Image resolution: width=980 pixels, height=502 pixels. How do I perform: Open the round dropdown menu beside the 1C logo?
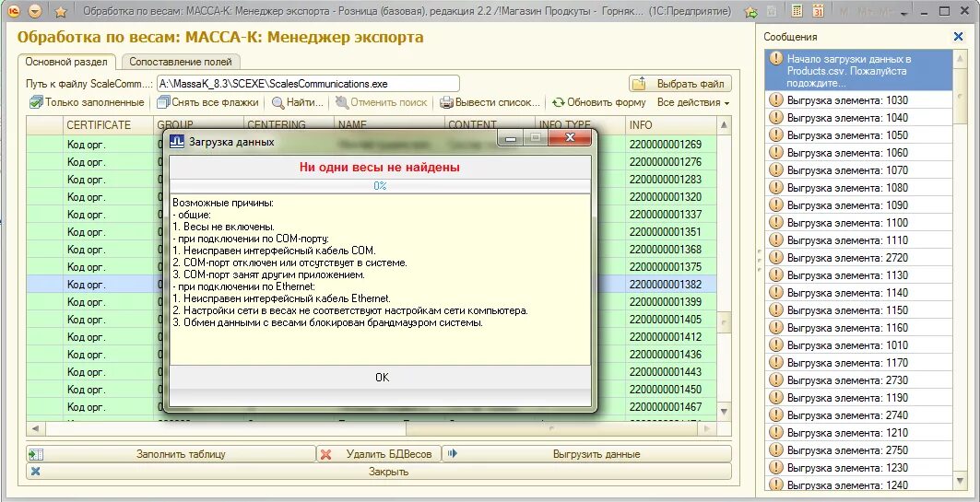click(x=35, y=11)
